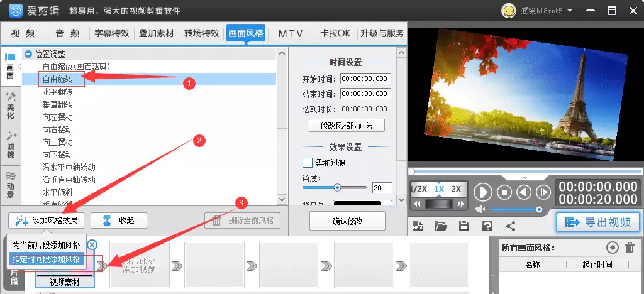Click the chevron below preview timeline

point(525,178)
